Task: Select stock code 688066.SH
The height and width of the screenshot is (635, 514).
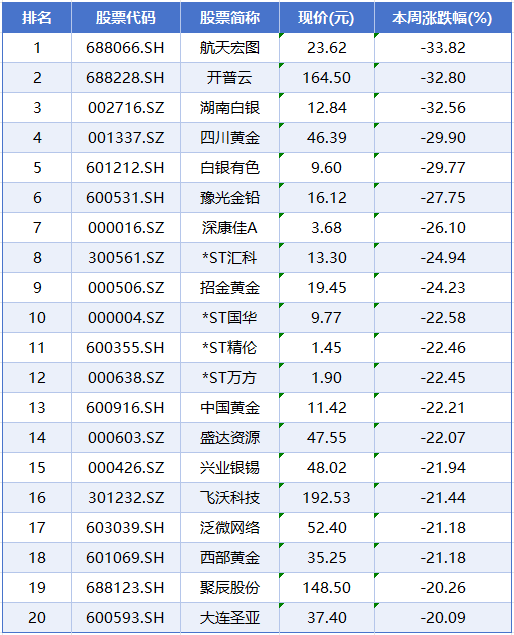Action: pyautogui.click(x=125, y=48)
